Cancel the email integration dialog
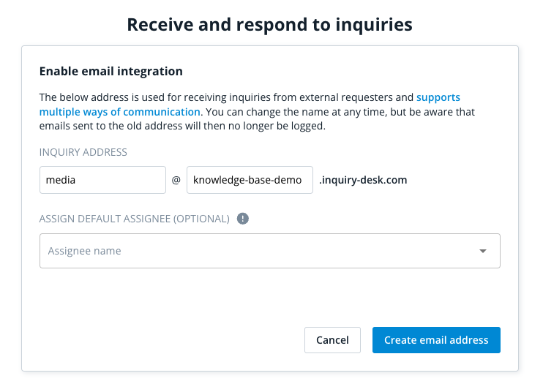This screenshot has height=392, width=543. coord(332,340)
